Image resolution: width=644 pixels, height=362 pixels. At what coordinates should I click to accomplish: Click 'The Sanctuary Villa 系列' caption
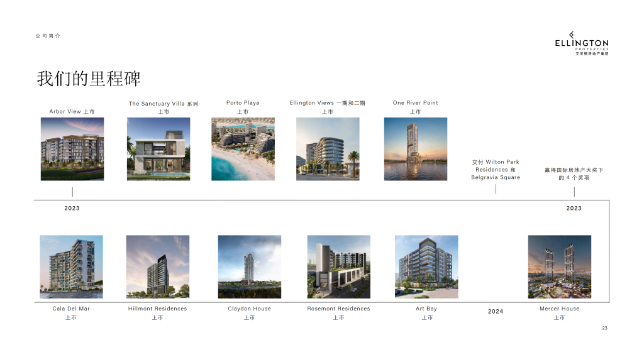pyautogui.click(x=164, y=104)
